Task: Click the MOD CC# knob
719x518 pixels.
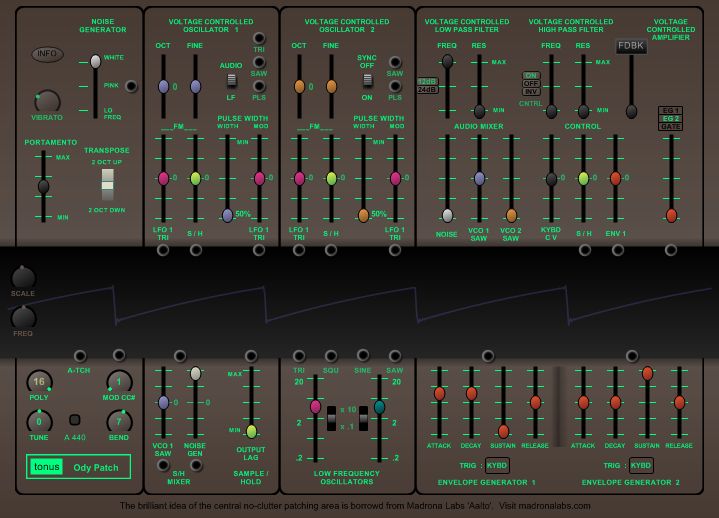Action: pos(119,382)
